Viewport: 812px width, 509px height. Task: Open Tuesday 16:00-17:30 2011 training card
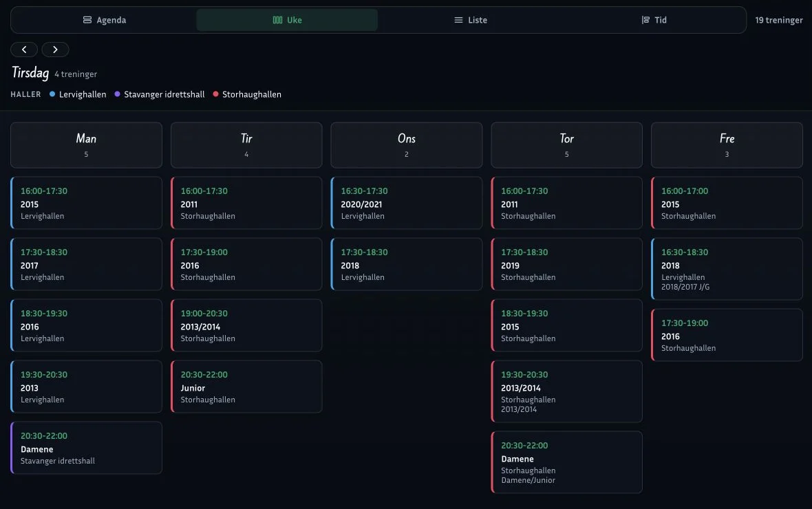246,203
